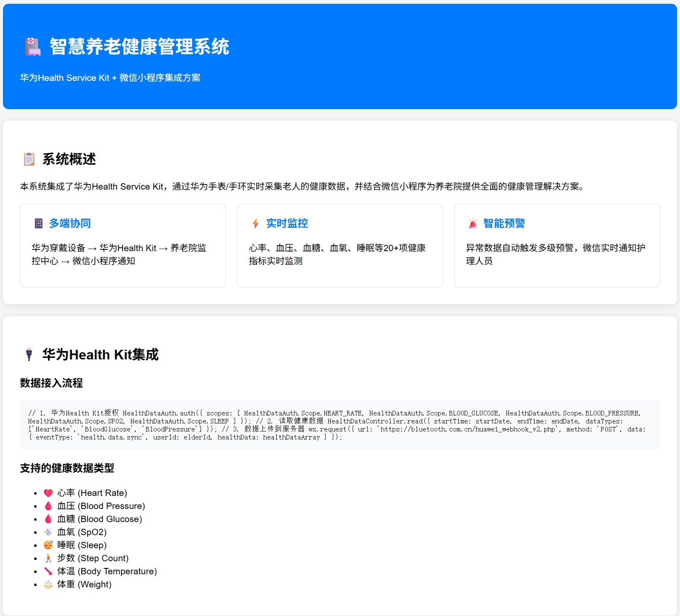Click the clipboard icon beside 系统概述
The width and height of the screenshot is (680, 616).
pyautogui.click(x=29, y=159)
